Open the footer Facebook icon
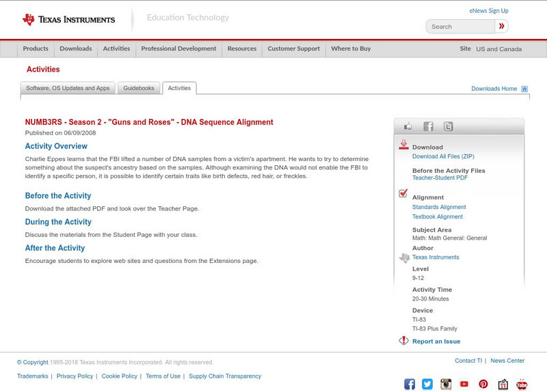 pos(410,384)
